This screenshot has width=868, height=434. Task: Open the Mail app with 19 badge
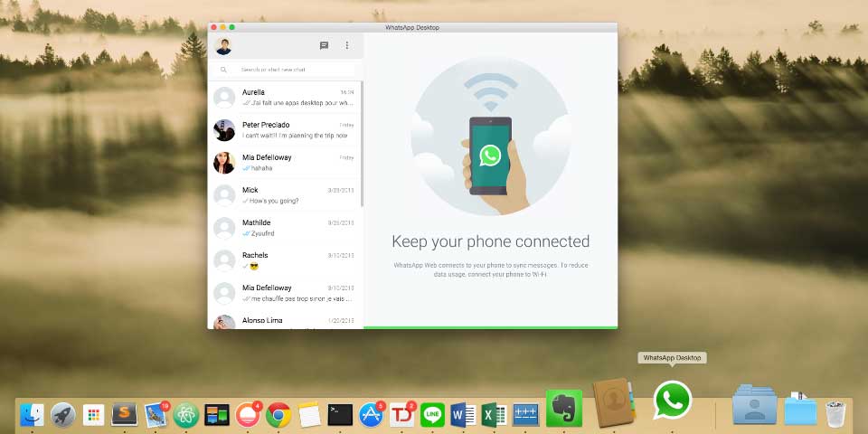pos(156,414)
